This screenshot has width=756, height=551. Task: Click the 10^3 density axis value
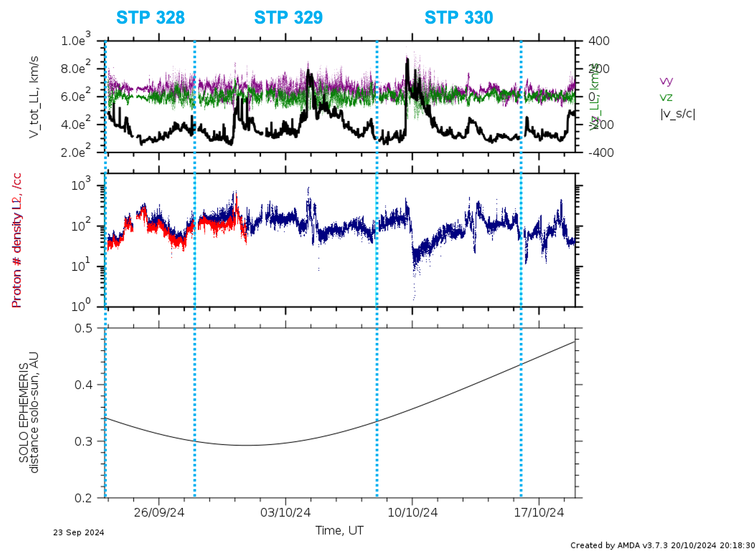click(x=81, y=184)
